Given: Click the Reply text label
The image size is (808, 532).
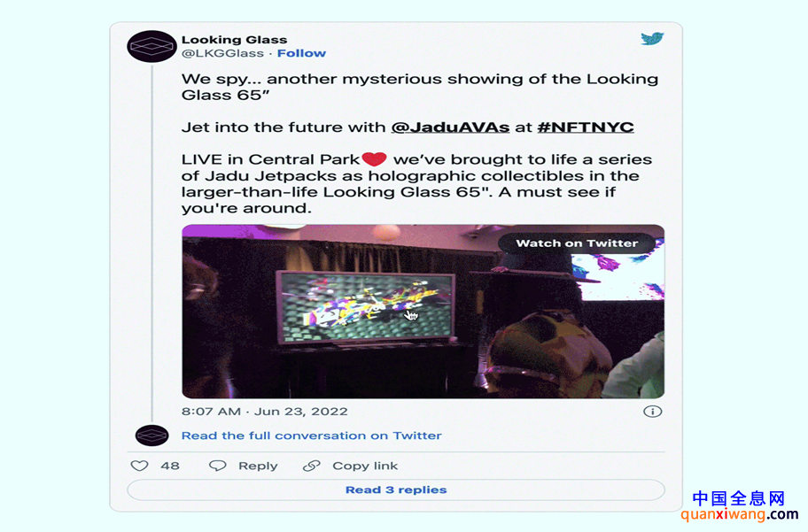Looking at the screenshot, I should (258, 466).
